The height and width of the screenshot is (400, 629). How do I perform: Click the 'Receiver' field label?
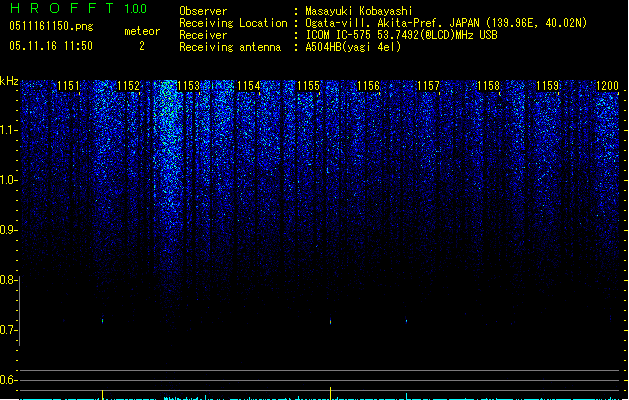point(203,35)
